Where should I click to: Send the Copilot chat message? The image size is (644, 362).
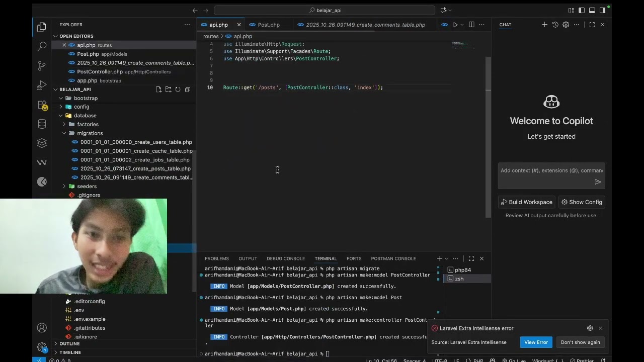point(598,182)
